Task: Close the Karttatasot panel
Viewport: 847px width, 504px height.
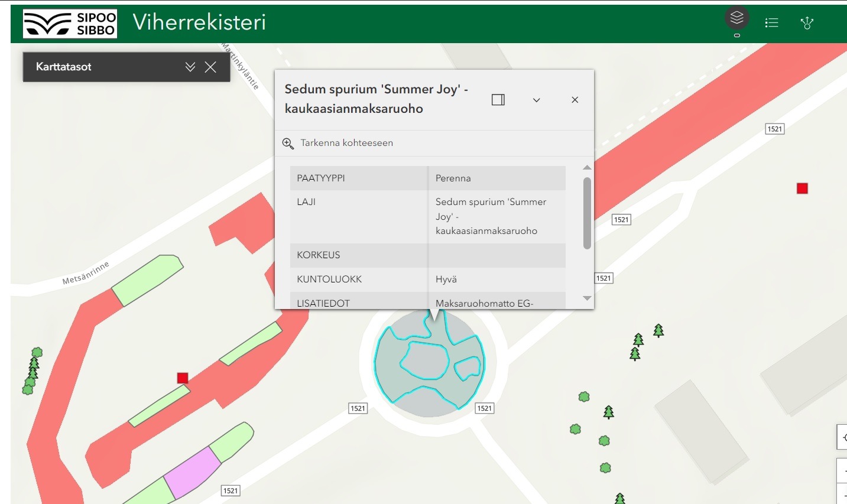Action: [x=210, y=67]
